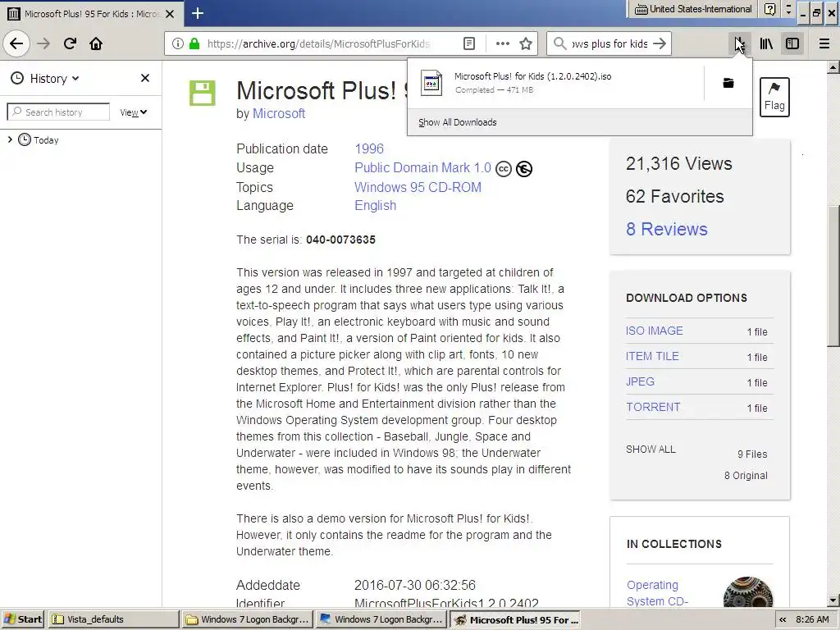Screen dimensions: 840x630
Task: Click the 8:26 AM taskbar clock
Action: click(x=812, y=619)
